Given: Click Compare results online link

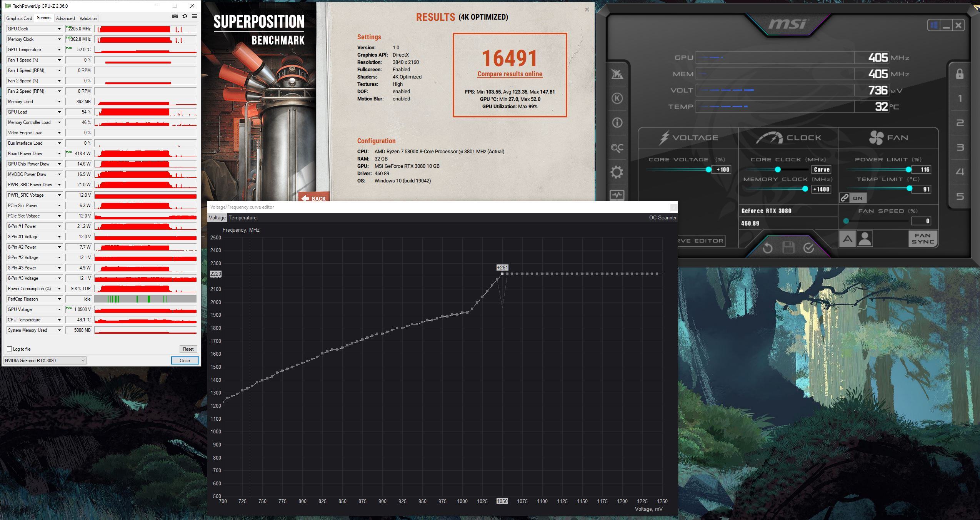Looking at the screenshot, I should (x=510, y=74).
